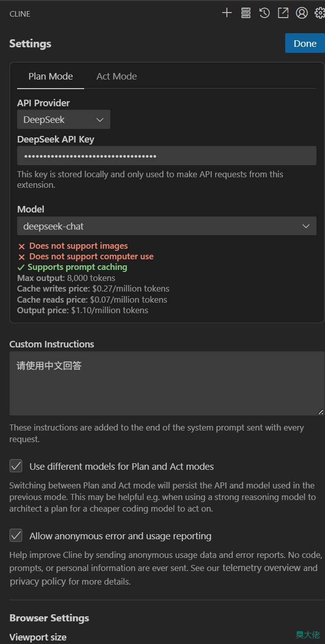
Task: Expand the deepseek-chat Model dropdown
Action: click(167, 226)
